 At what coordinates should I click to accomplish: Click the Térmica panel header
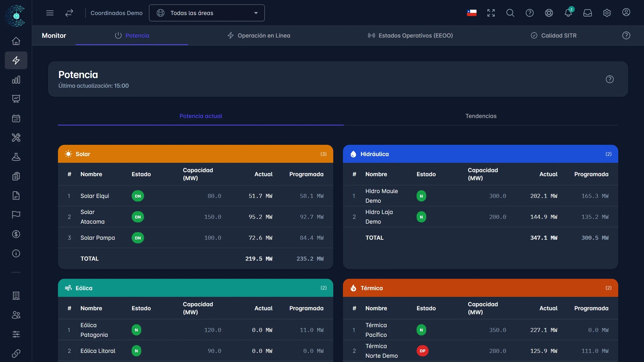(481, 288)
